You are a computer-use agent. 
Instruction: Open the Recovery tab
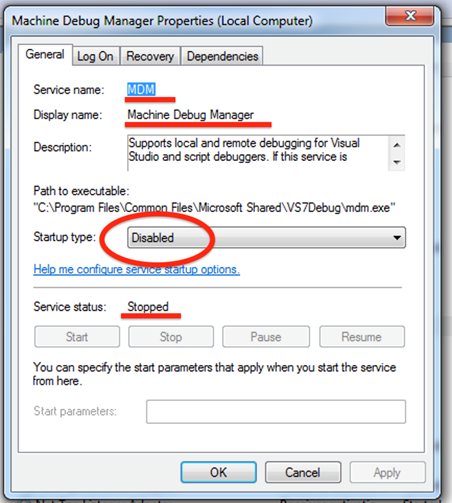tap(150, 56)
